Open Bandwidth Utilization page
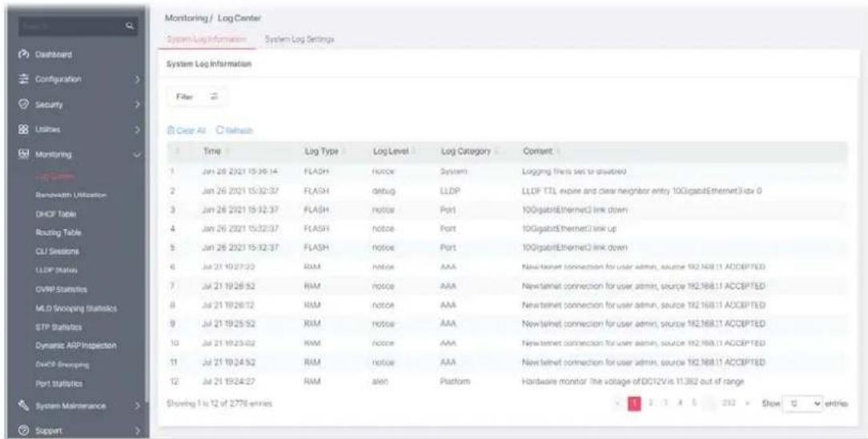868x439 pixels. click(x=70, y=195)
